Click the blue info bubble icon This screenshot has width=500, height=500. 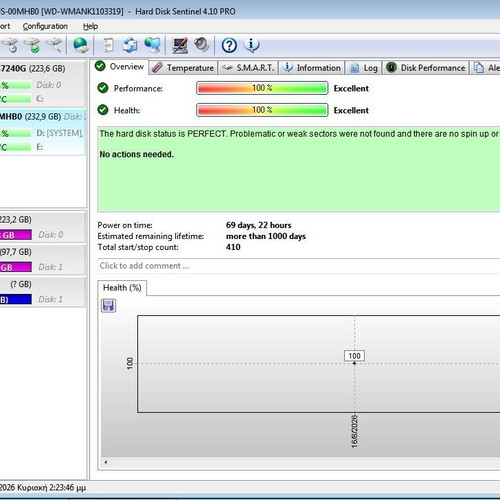click(252, 45)
